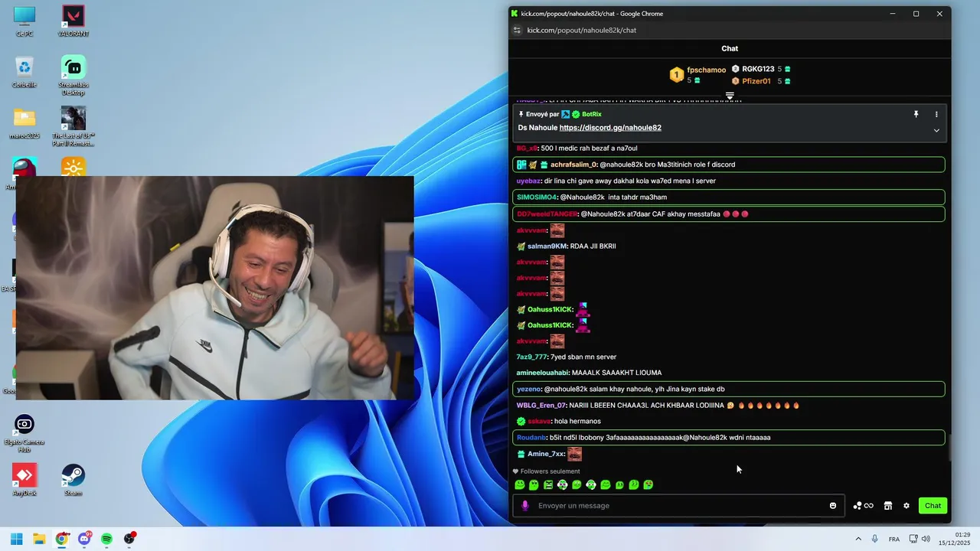Screen dimensions: 980x551
Task: Insert the second green emote
Action: tap(534, 484)
